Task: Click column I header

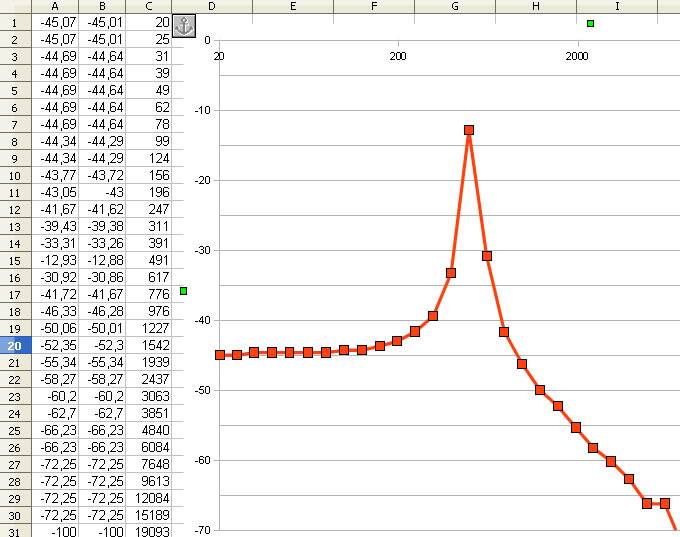Action: click(617, 6)
